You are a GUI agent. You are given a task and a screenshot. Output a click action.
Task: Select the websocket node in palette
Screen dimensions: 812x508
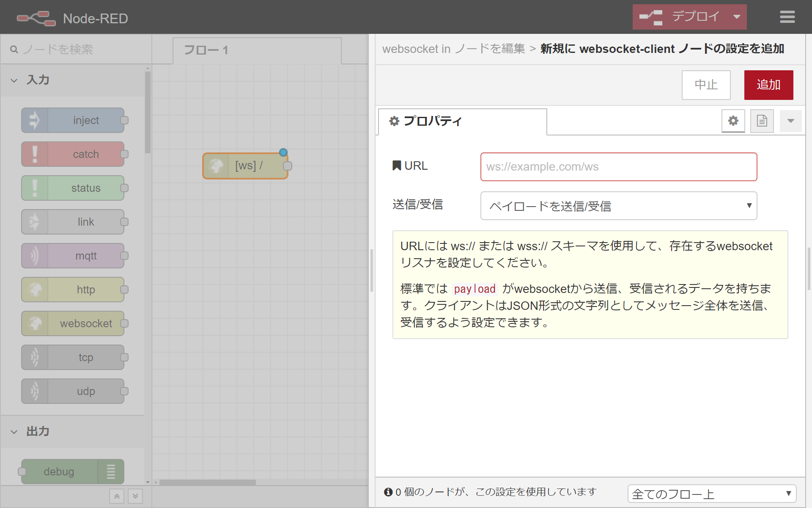point(73,323)
